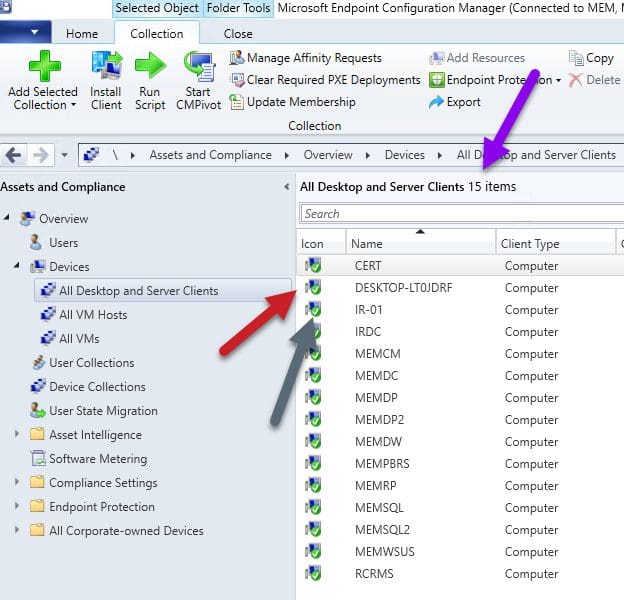Click the Run Script green arrow icon

coord(150,65)
